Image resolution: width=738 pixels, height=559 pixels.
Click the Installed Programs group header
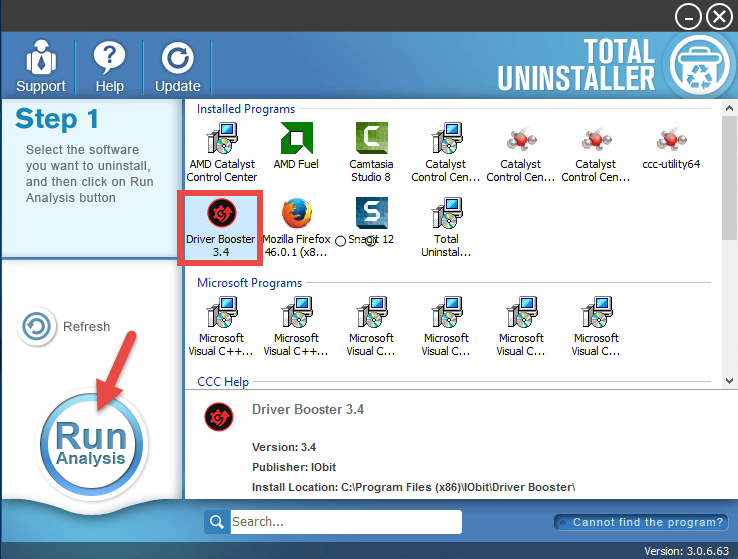[x=246, y=109]
